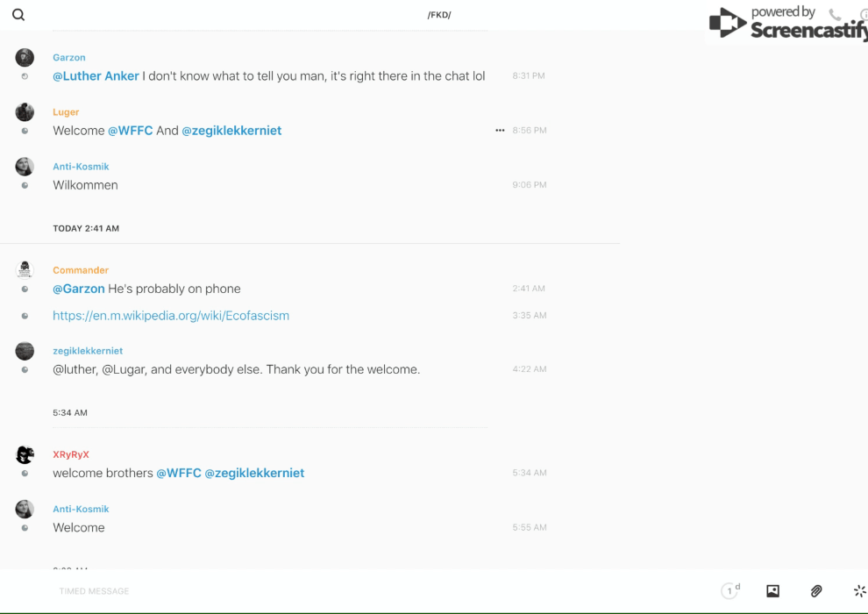868x614 pixels.
Task: Toggle the timed message 1d timer
Action: pos(729,591)
